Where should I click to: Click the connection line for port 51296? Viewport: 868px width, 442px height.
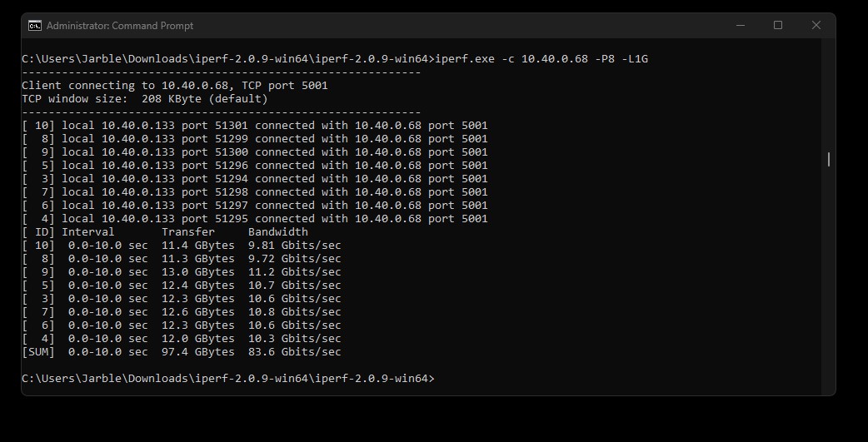click(x=255, y=166)
